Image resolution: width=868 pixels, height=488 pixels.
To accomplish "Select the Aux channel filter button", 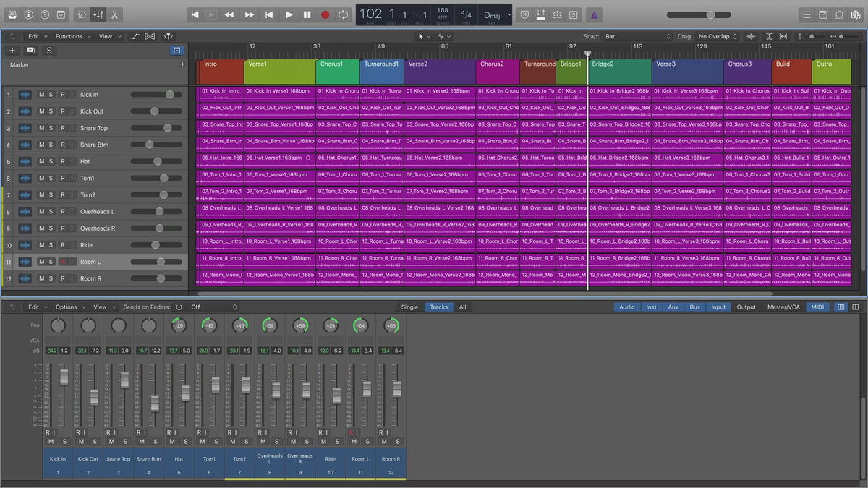I will coord(673,307).
